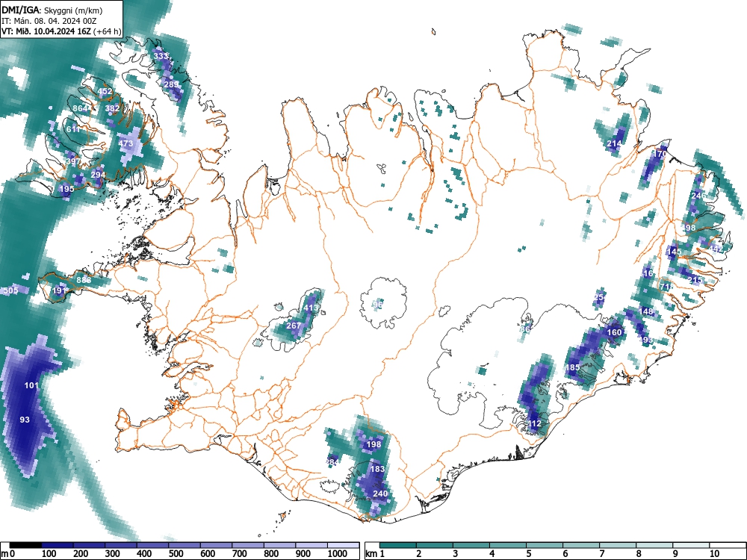Click the 10 label on the km scale

[713, 554]
